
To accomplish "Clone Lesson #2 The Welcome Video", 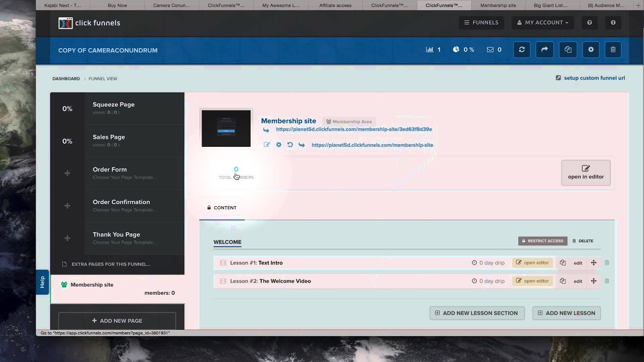I will 563,281.
